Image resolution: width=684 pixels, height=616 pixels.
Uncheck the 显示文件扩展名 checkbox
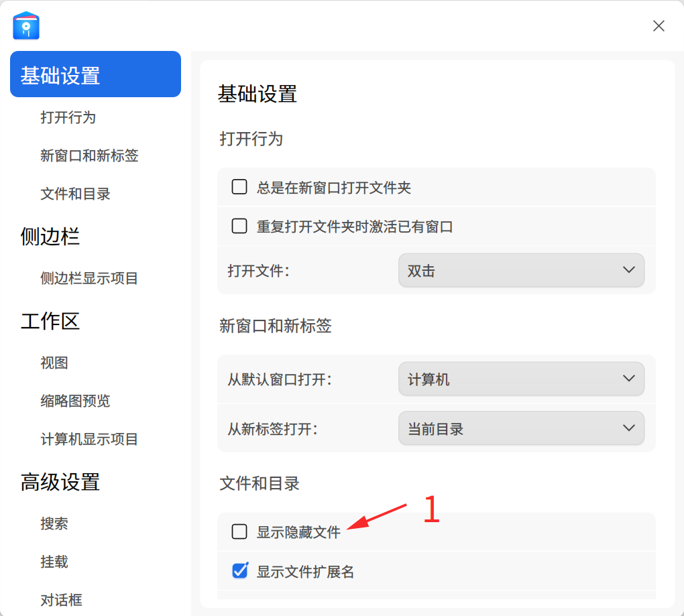[240, 570]
